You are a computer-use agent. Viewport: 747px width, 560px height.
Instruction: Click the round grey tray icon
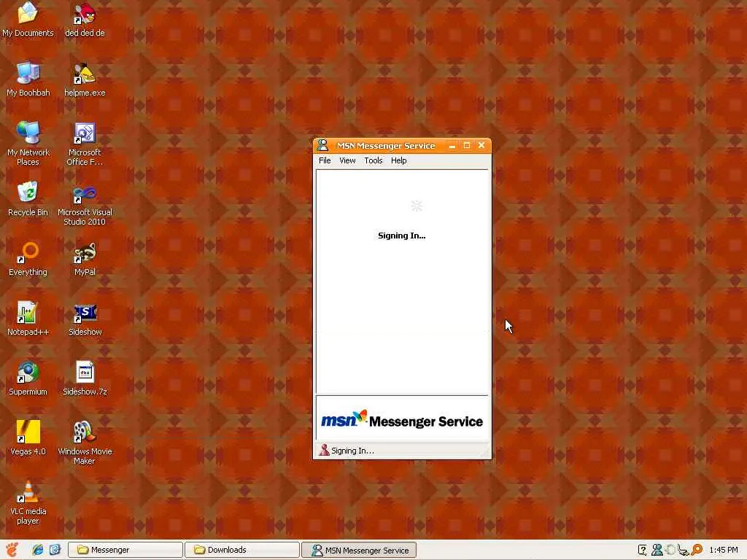tap(670, 550)
